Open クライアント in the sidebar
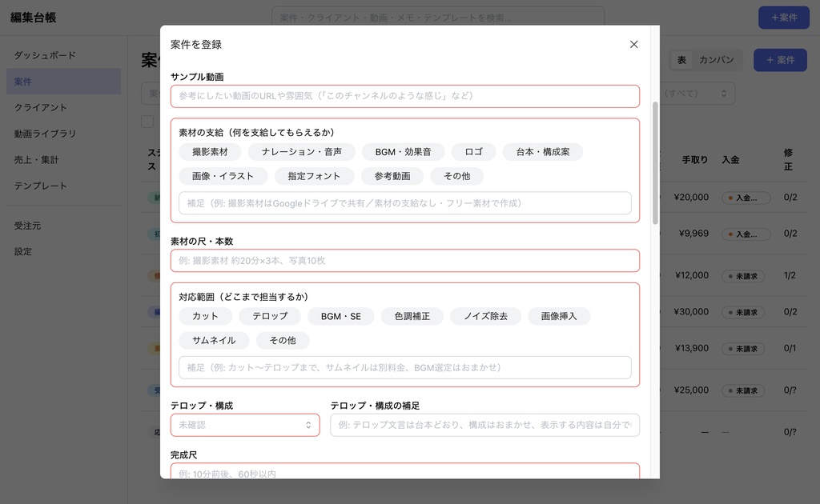Viewport: 820px width, 504px height. tap(63, 107)
